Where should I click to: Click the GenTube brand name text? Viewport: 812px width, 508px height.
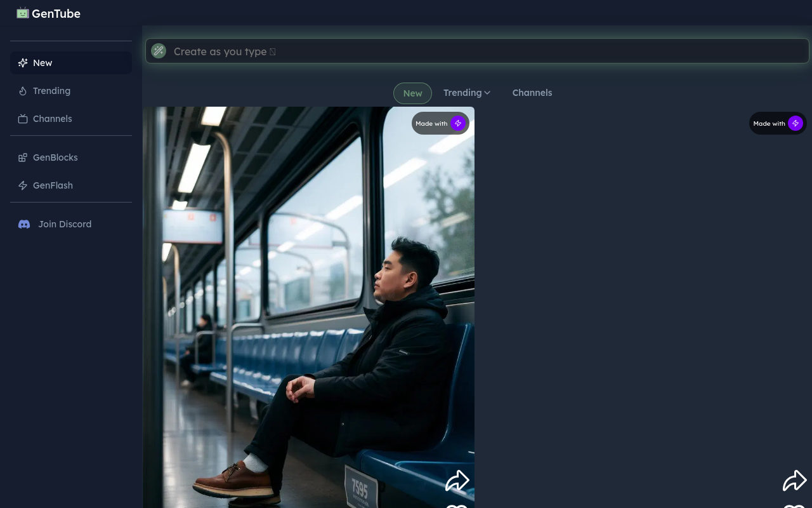click(56, 13)
